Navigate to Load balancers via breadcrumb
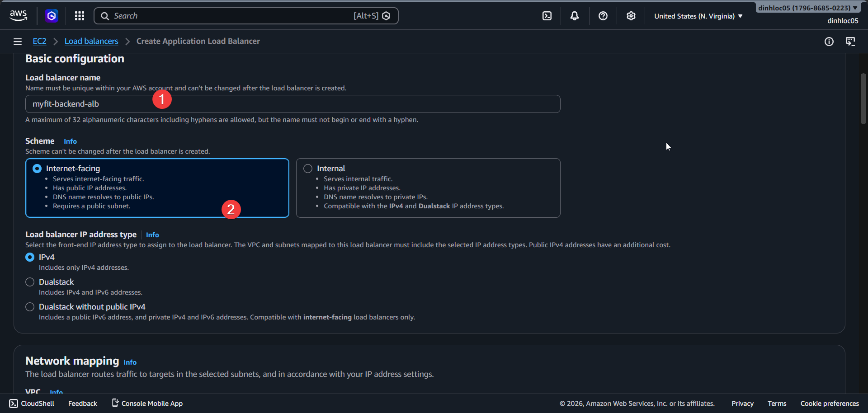The width and height of the screenshot is (868, 413). pyautogui.click(x=91, y=41)
